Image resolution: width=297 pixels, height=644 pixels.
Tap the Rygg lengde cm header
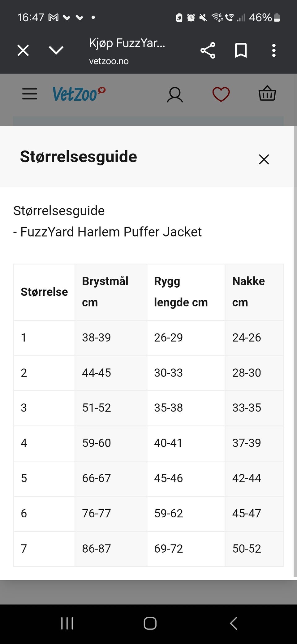coord(181,292)
